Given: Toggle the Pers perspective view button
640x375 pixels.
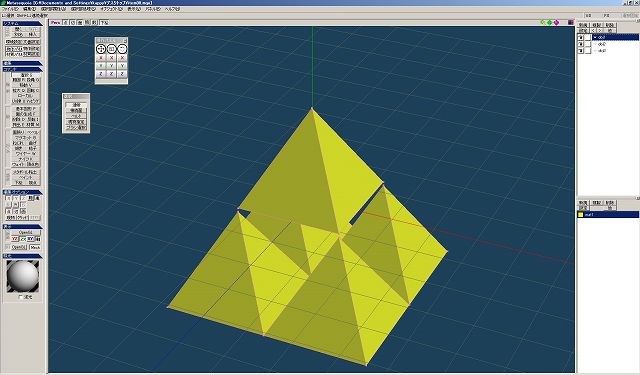Looking at the screenshot, I should pyautogui.click(x=56, y=22).
